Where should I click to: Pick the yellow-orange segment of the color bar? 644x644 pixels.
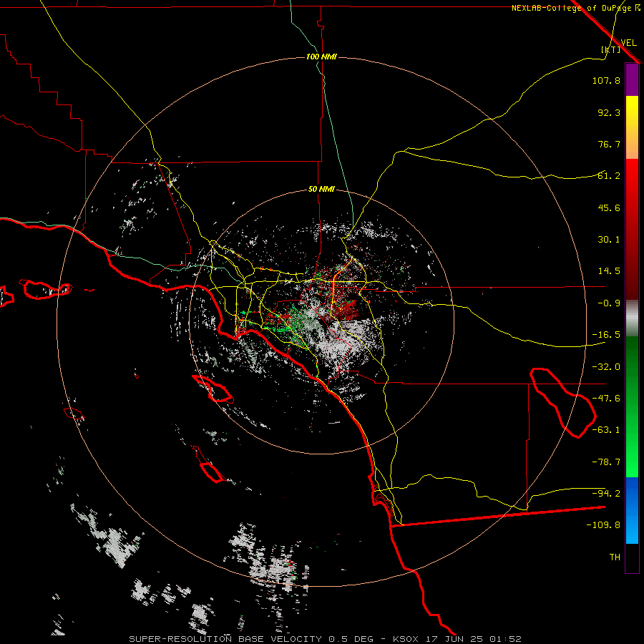tap(632, 127)
